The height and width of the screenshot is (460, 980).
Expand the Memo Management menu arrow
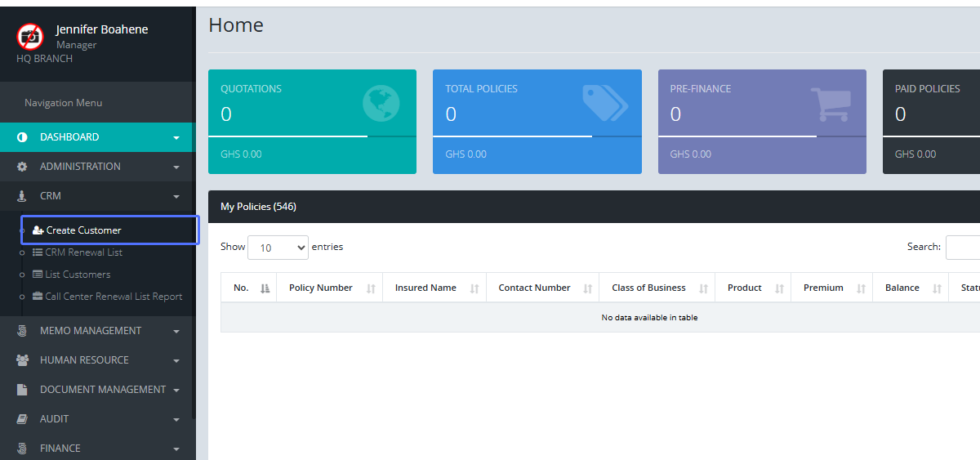176,332
